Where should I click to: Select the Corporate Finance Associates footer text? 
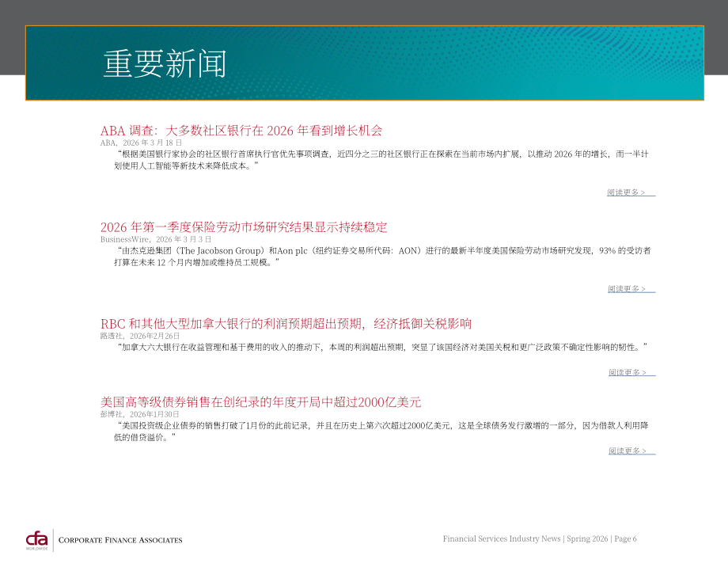pos(120,540)
